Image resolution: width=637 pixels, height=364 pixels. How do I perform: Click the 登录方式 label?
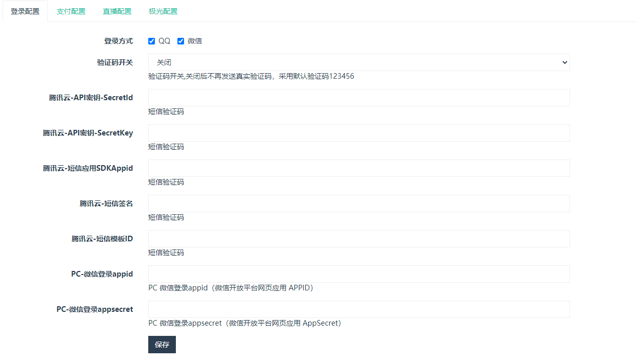(119, 41)
